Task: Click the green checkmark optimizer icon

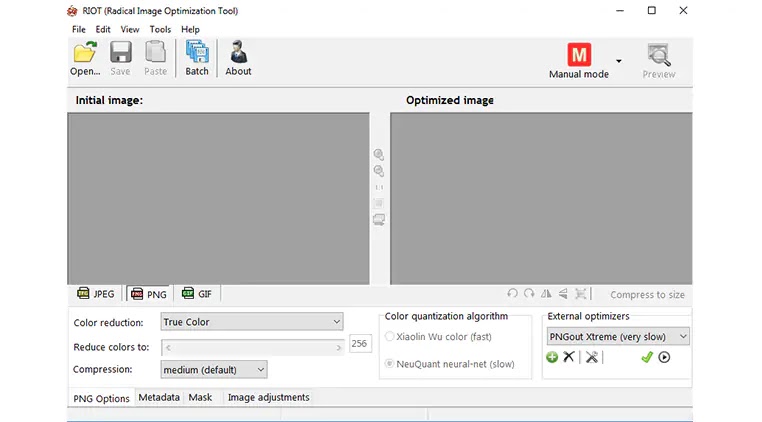Action: click(x=647, y=357)
